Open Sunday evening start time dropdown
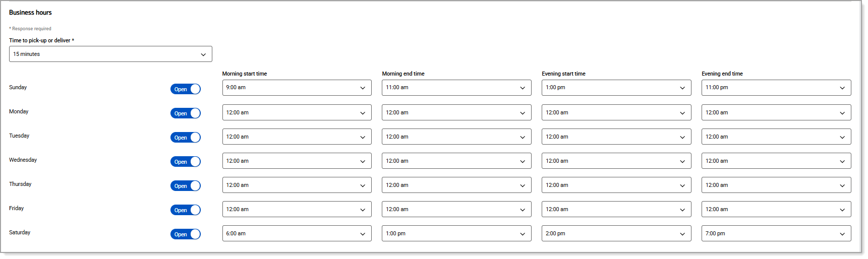The height and width of the screenshot is (259, 868). point(616,88)
